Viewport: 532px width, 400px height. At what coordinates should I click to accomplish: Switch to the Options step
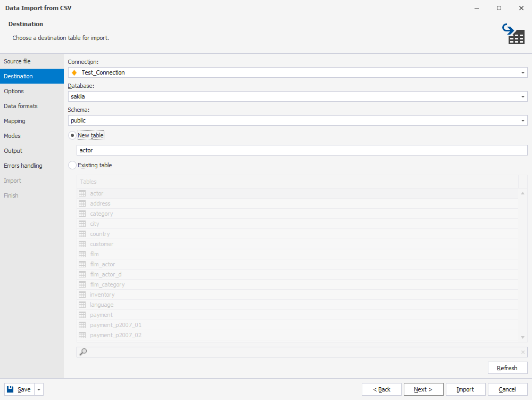pyautogui.click(x=32, y=91)
